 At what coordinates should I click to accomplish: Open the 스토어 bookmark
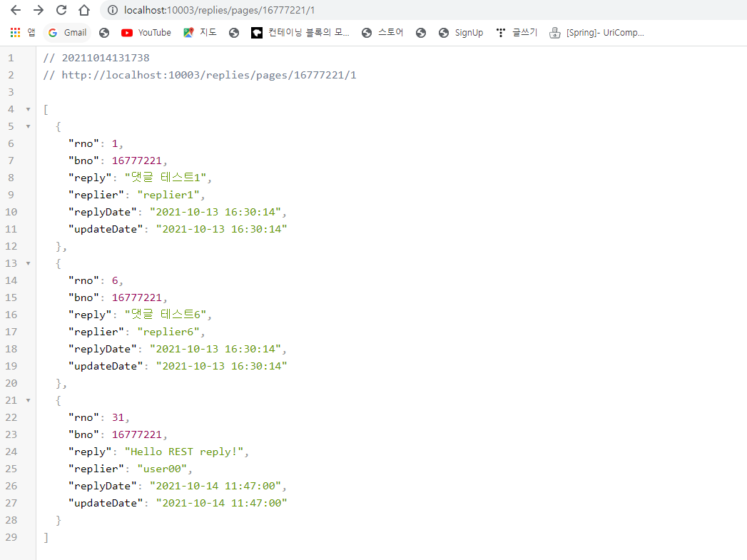point(382,32)
